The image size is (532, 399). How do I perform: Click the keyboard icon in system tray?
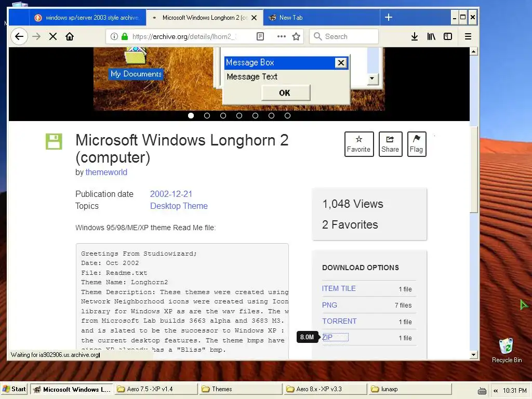pos(482,391)
